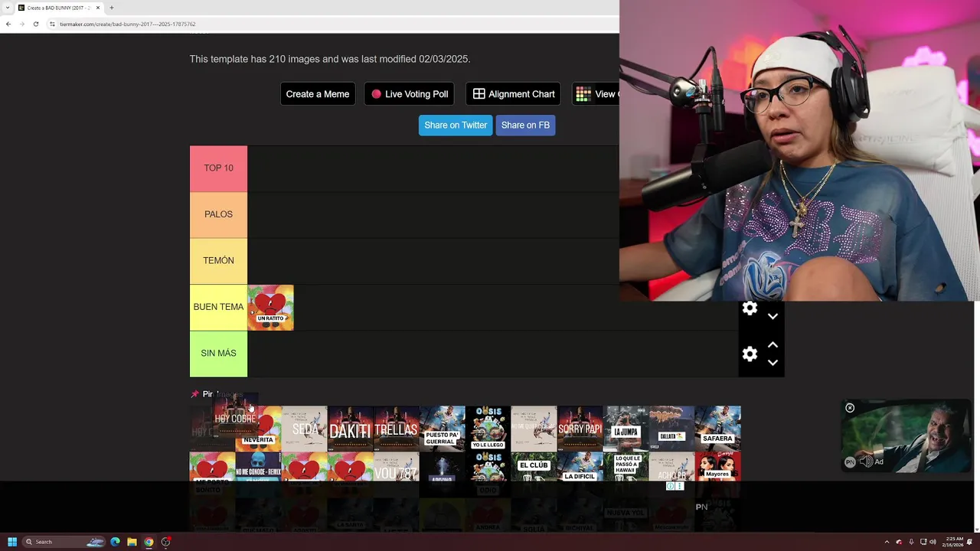Click the PN logo on video ad
Viewport: 980px width, 551px height.
tap(850, 462)
